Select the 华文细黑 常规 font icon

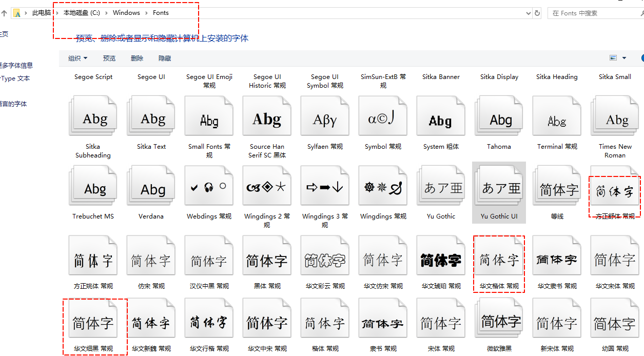click(93, 319)
